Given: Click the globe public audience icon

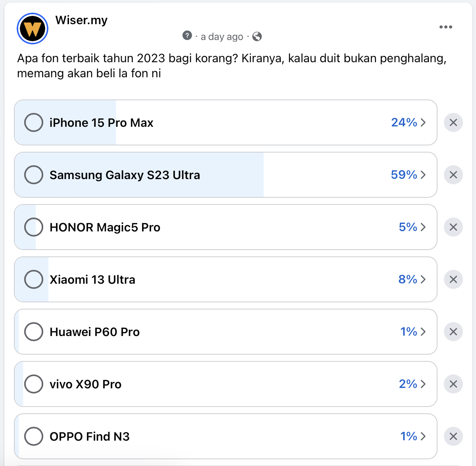Looking at the screenshot, I should (257, 36).
